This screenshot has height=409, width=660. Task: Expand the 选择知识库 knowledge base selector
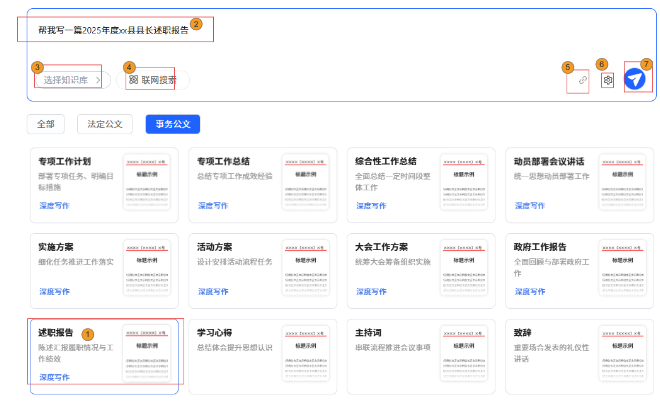click(x=71, y=80)
